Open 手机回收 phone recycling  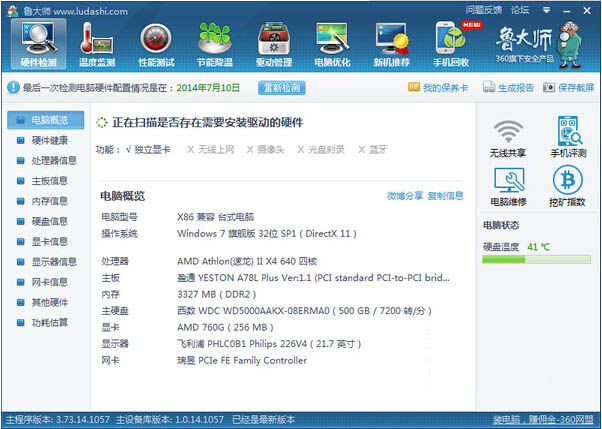pyautogui.click(x=451, y=44)
